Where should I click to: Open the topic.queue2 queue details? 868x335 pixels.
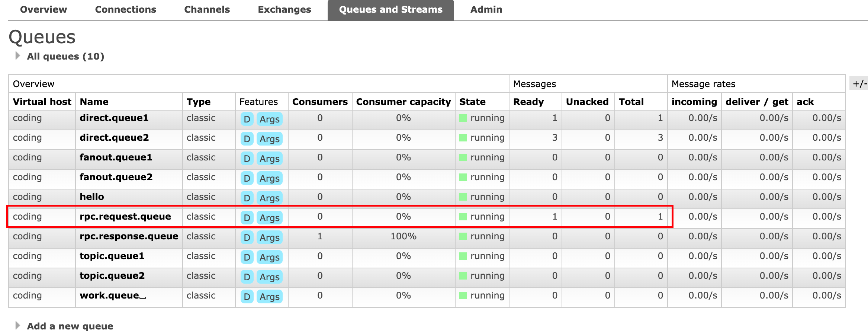pos(112,276)
